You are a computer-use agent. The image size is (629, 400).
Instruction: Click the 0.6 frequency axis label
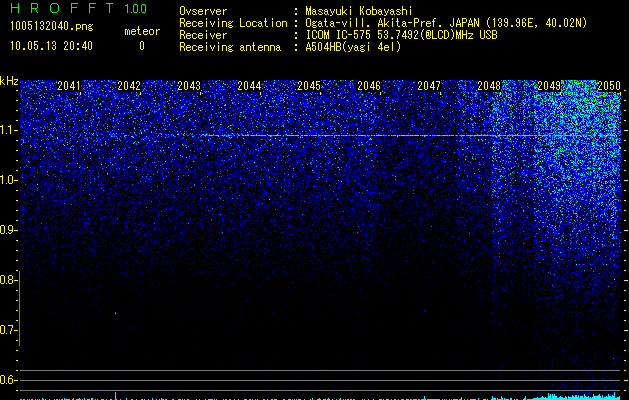tap(7, 380)
